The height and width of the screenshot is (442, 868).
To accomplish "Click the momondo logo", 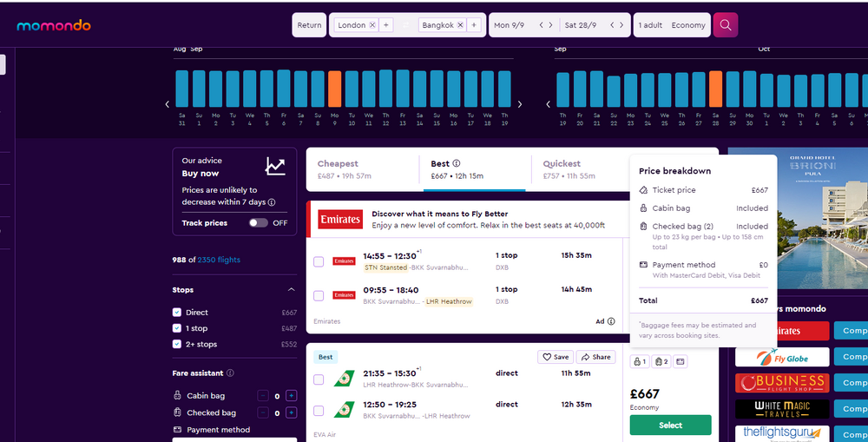I will [54, 25].
